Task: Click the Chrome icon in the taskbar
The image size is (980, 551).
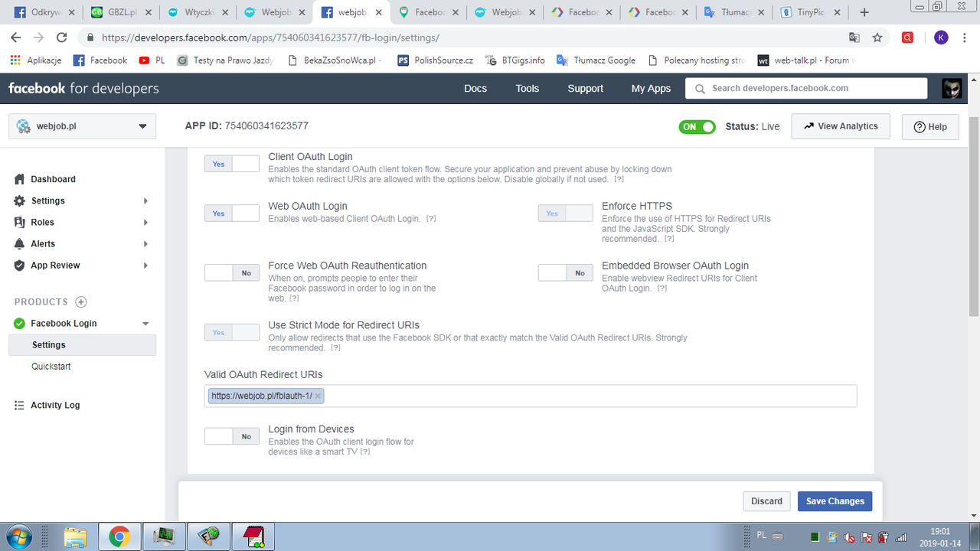Action: pyautogui.click(x=119, y=536)
